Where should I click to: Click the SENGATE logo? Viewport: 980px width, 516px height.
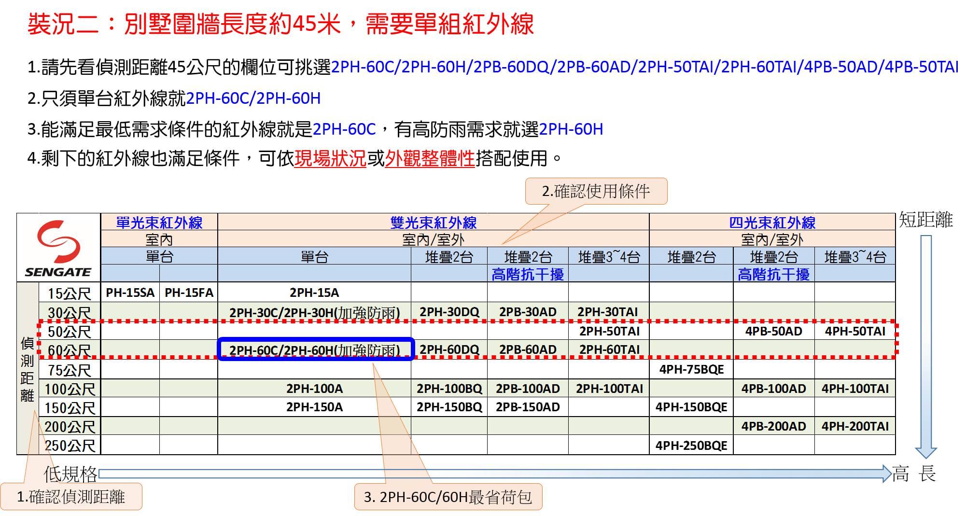pos(58,249)
